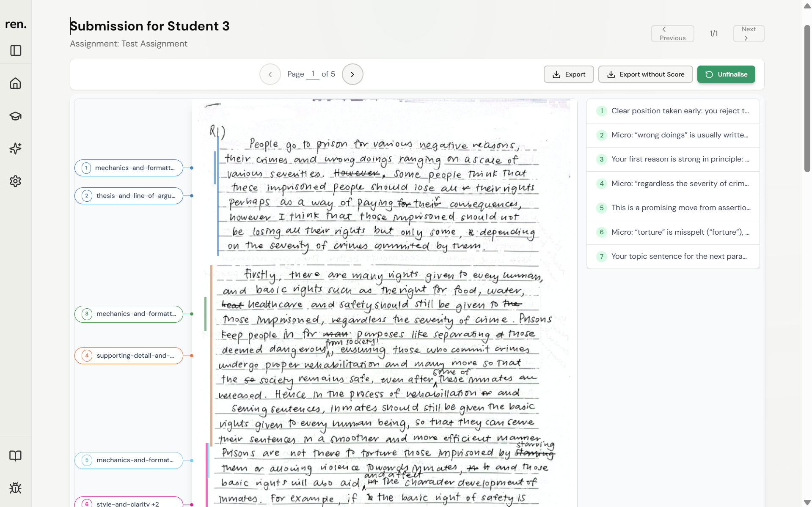Go to previous page with left chevron
The width and height of the screenshot is (812, 507).
[270, 74]
